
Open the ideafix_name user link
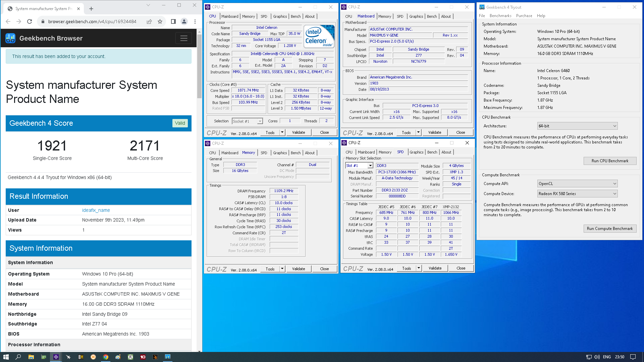pyautogui.click(x=96, y=210)
